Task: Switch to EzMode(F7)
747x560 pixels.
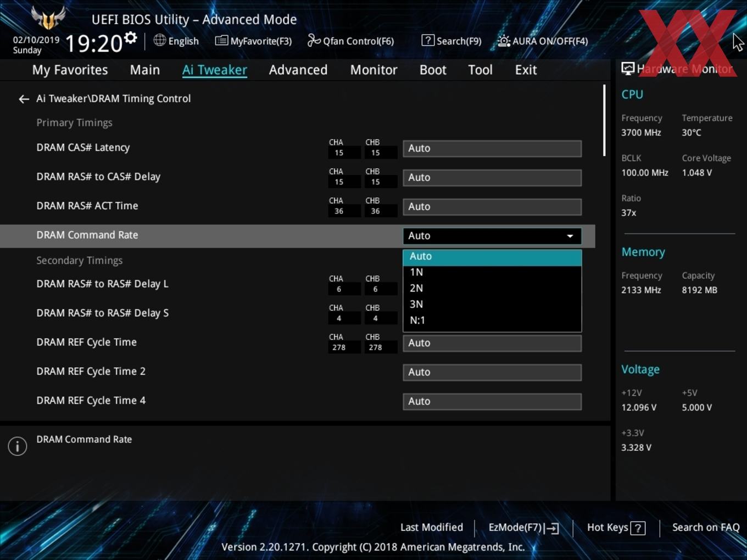Action: [523, 528]
